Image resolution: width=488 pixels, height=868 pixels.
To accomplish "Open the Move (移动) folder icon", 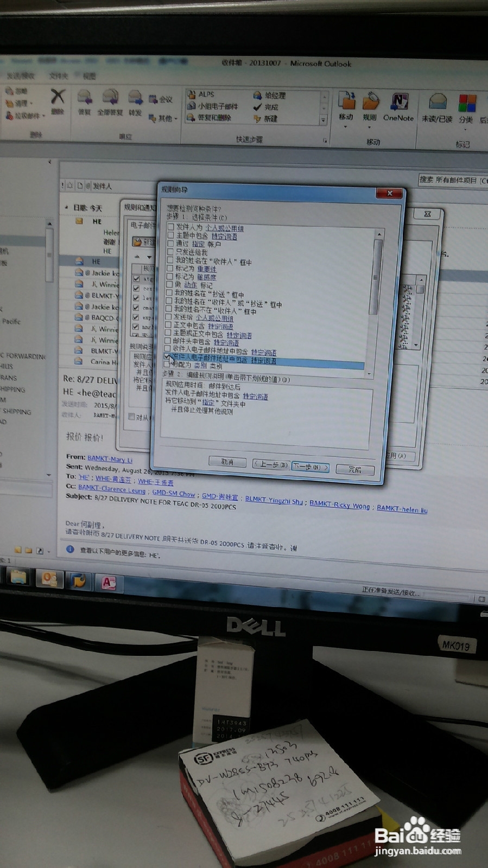I will point(346,101).
